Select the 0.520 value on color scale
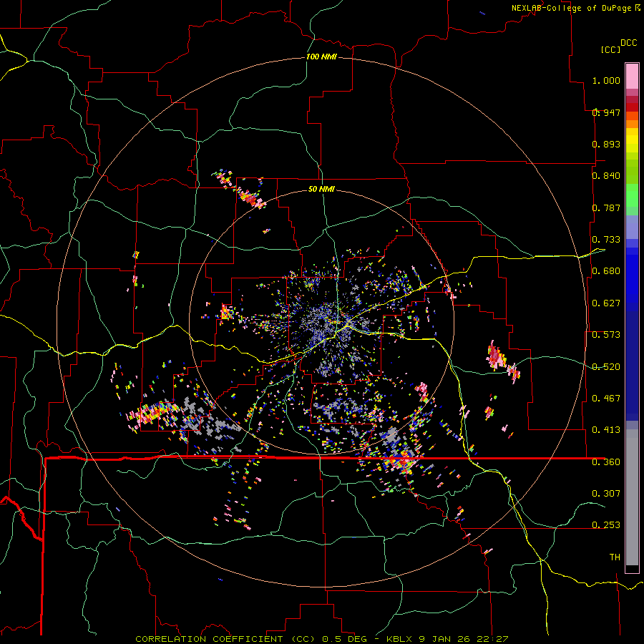Image resolution: width=644 pixels, height=644 pixels. tap(606, 367)
